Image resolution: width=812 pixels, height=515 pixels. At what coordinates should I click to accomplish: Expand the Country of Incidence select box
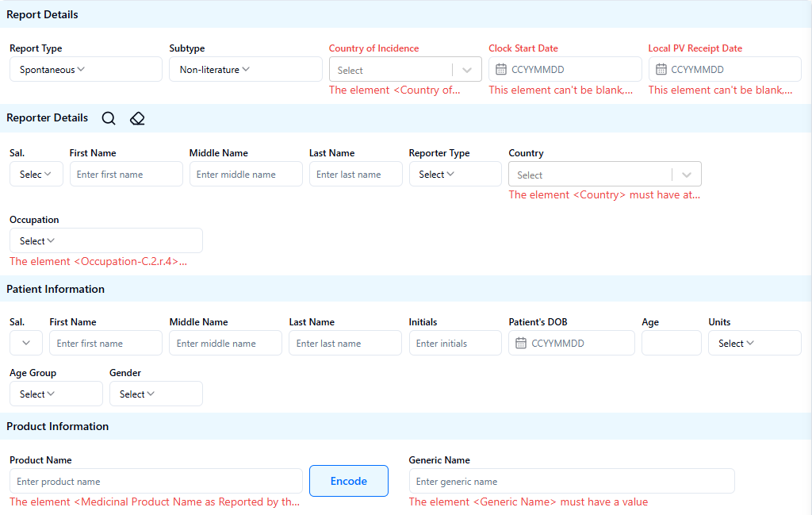[x=405, y=69]
